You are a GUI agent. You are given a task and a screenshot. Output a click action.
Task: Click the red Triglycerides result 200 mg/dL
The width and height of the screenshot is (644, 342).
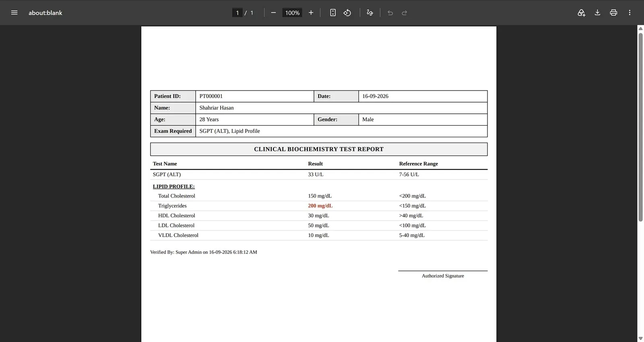pos(320,206)
